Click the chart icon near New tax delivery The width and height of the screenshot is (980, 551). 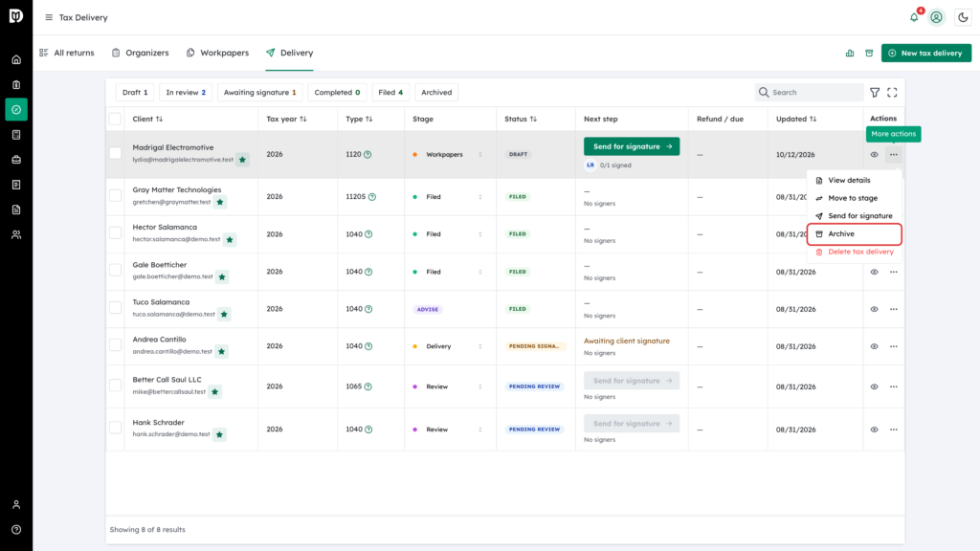(850, 54)
